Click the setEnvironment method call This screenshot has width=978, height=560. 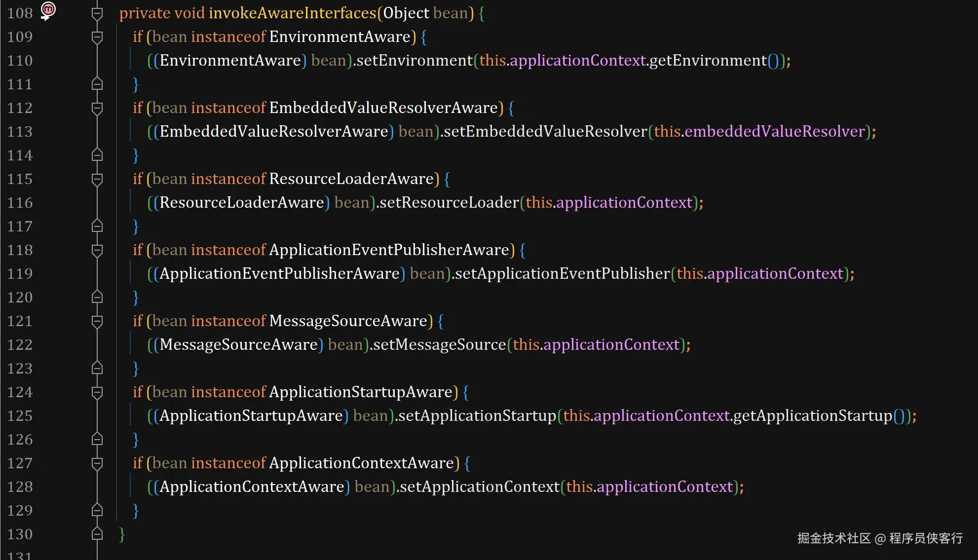tap(414, 61)
